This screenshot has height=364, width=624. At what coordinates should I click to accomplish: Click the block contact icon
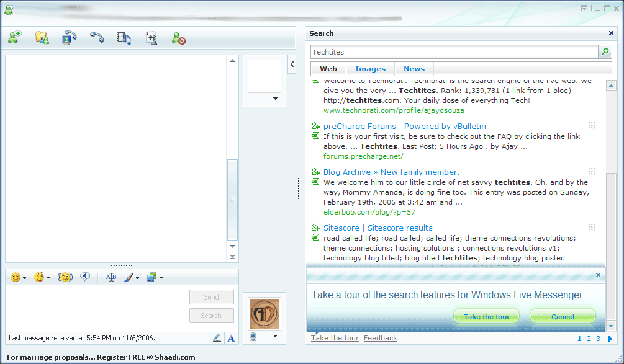(178, 38)
